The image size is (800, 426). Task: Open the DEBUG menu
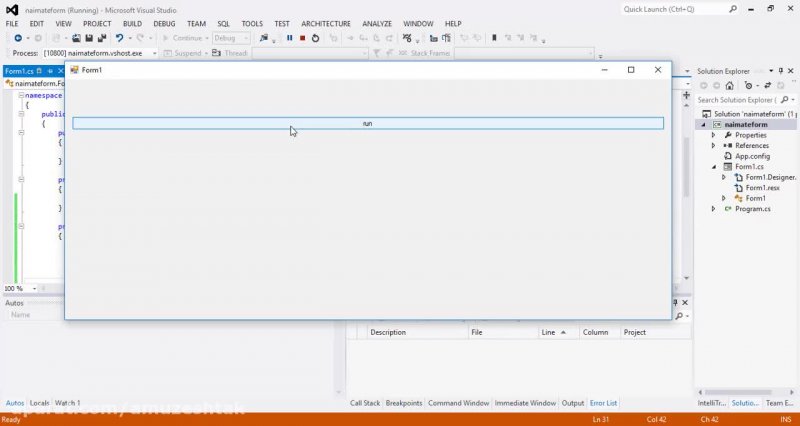[163, 23]
